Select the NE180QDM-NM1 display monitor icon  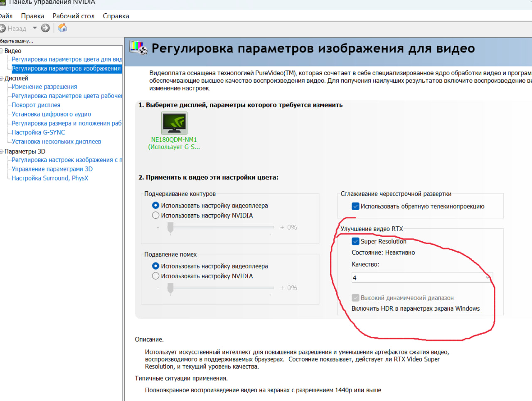[174, 123]
